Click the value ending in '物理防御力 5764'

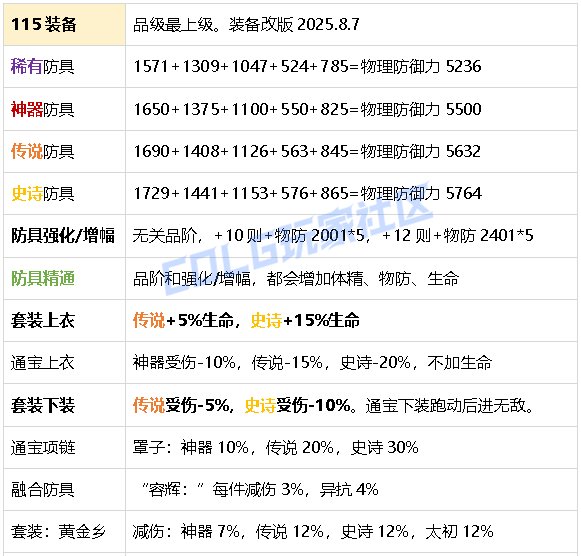pyautogui.click(x=307, y=194)
